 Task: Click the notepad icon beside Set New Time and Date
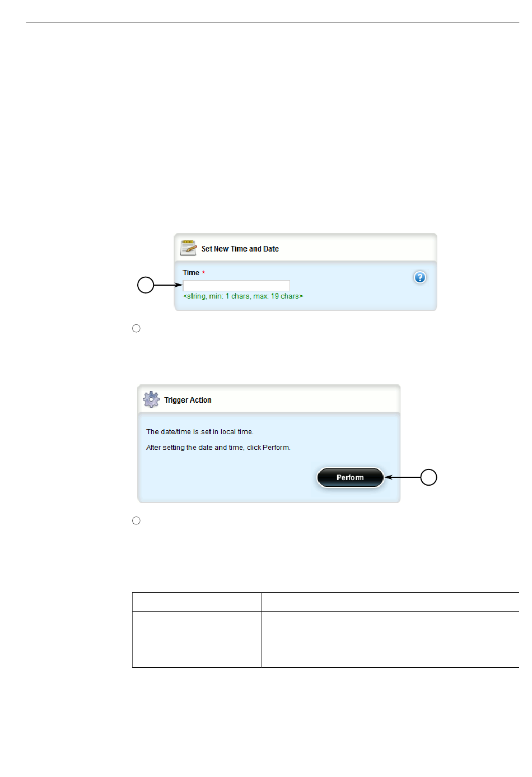(x=188, y=248)
